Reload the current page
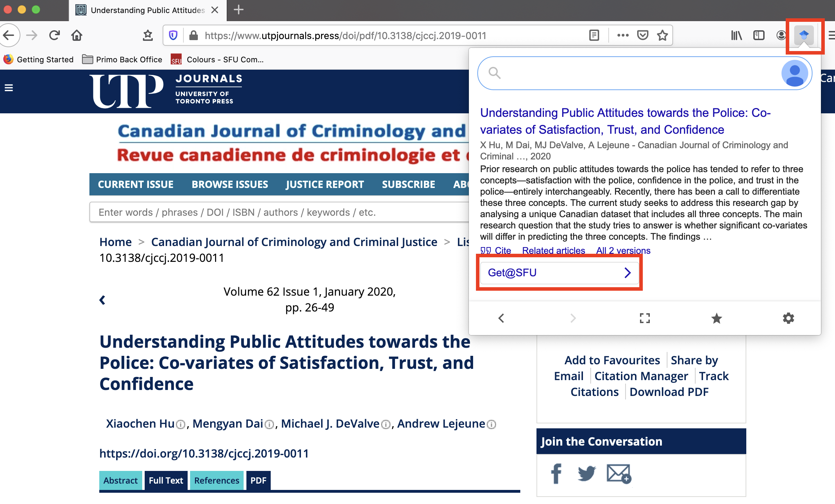This screenshot has width=835, height=504. 54,35
